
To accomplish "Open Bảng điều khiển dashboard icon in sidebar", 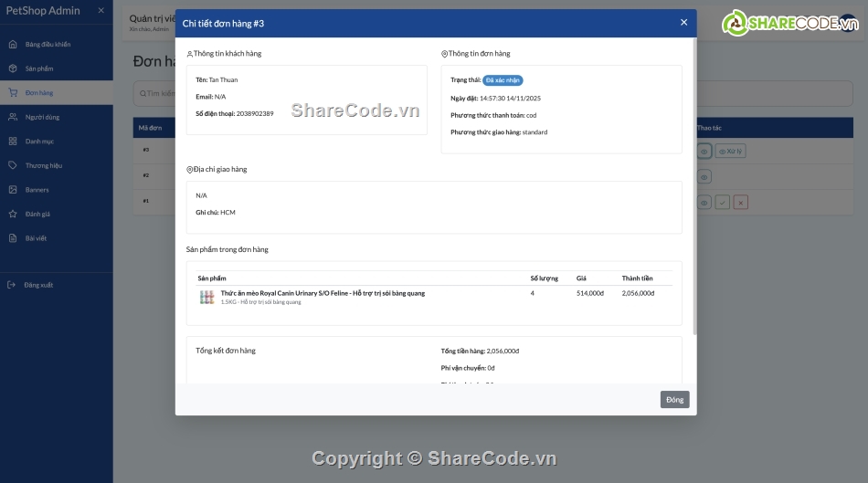I will click(x=13, y=44).
